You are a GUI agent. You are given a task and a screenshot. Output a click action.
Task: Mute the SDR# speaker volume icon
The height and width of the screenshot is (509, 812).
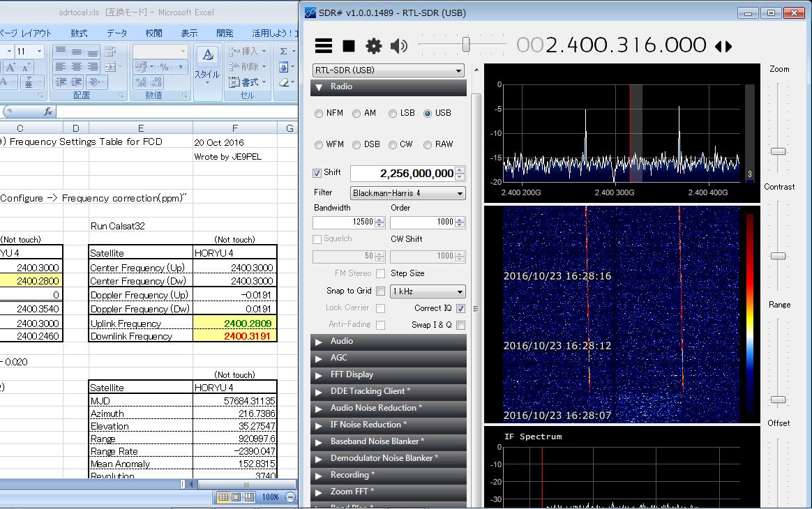pyautogui.click(x=399, y=46)
